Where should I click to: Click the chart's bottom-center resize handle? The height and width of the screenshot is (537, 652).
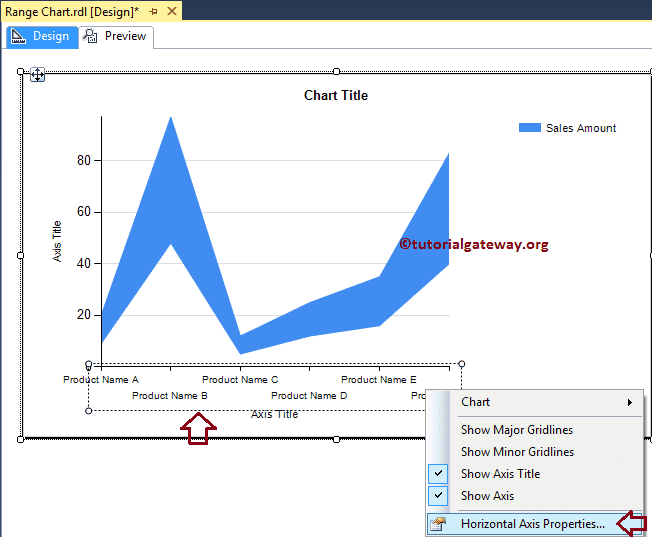(x=336, y=439)
